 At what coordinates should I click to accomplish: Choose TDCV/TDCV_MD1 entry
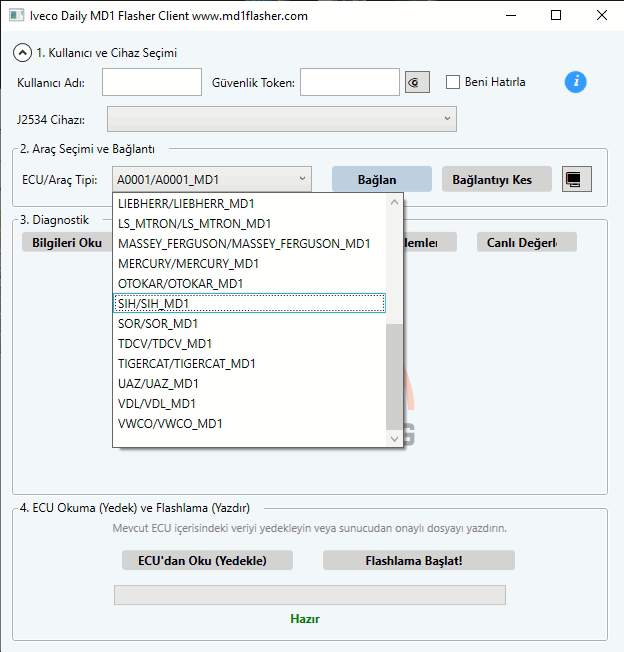coord(249,343)
